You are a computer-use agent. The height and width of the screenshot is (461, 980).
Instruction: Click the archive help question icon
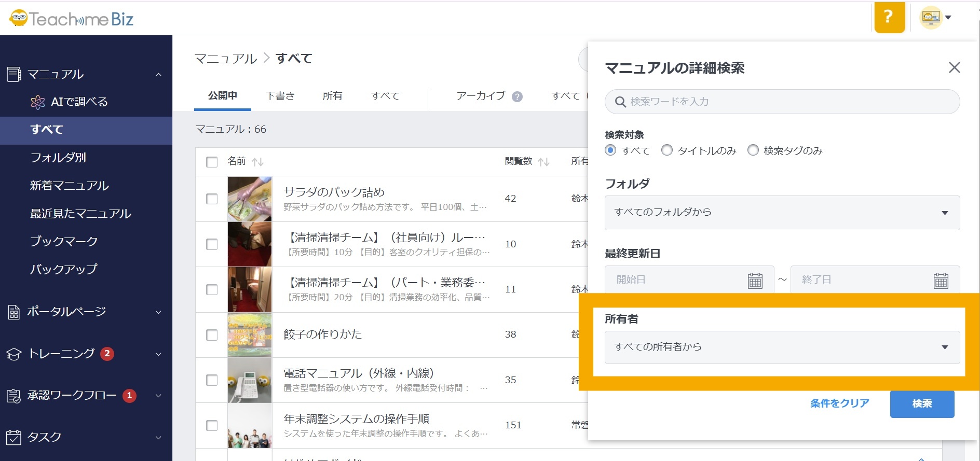click(517, 96)
